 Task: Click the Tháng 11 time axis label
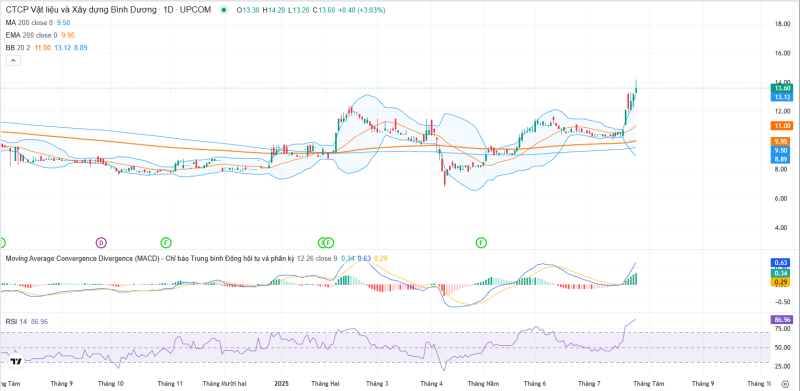coord(170,383)
